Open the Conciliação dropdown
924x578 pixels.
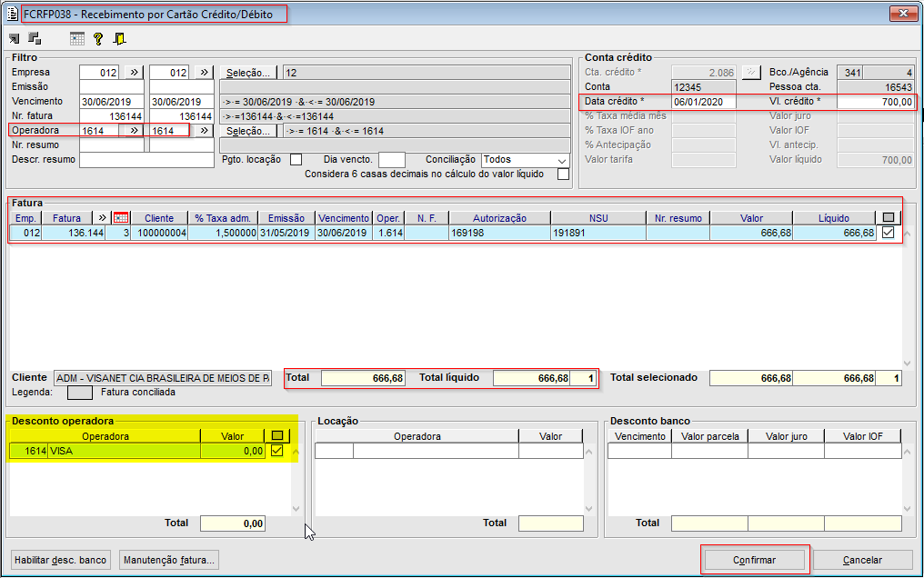click(x=562, y=160)
